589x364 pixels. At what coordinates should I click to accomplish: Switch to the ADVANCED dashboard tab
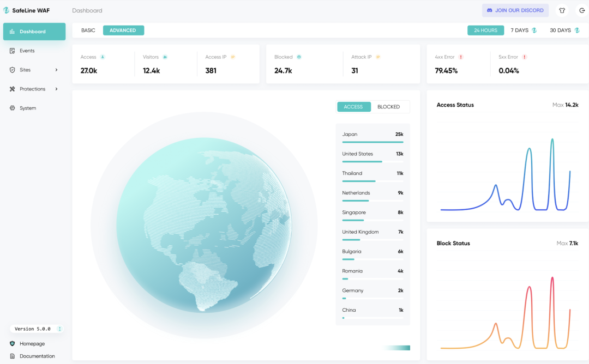(123, 31)
